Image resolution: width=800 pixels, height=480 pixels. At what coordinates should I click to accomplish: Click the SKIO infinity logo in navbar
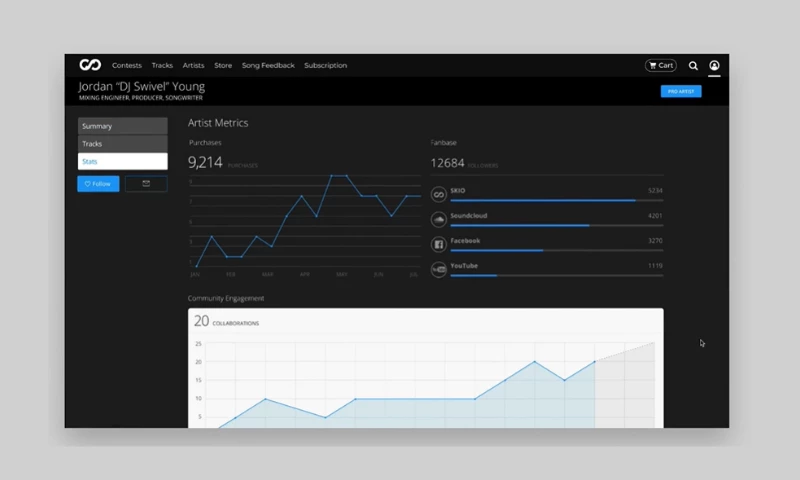(90, 65)
